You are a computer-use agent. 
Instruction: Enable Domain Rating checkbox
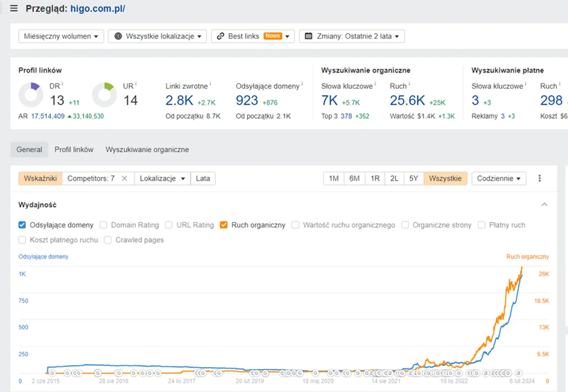click(x=104, y=225)
